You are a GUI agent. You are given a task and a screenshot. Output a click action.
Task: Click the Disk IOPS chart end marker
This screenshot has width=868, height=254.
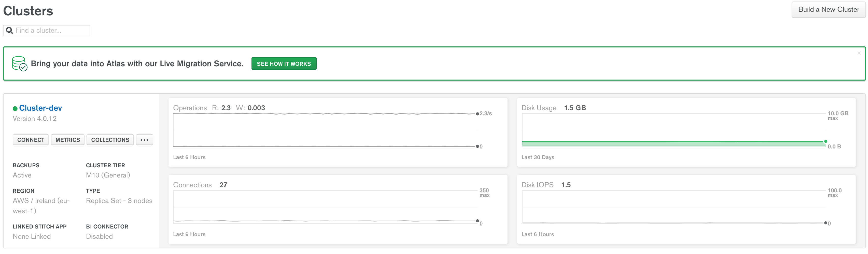click(x=825, y=223)
